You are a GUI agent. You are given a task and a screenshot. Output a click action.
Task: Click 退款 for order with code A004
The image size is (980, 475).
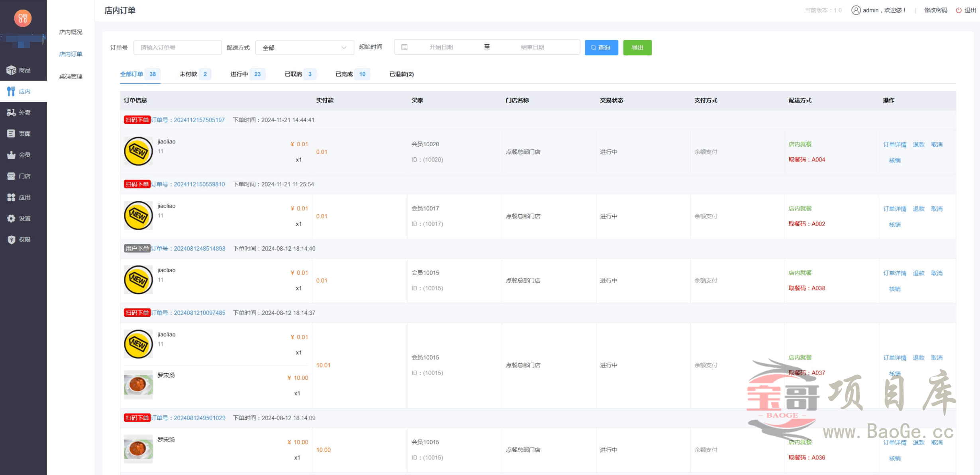click(x=918, y=144)
